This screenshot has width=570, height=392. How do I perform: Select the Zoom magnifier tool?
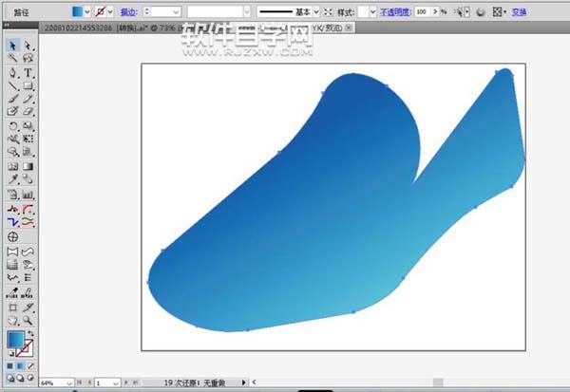[28, 321]
